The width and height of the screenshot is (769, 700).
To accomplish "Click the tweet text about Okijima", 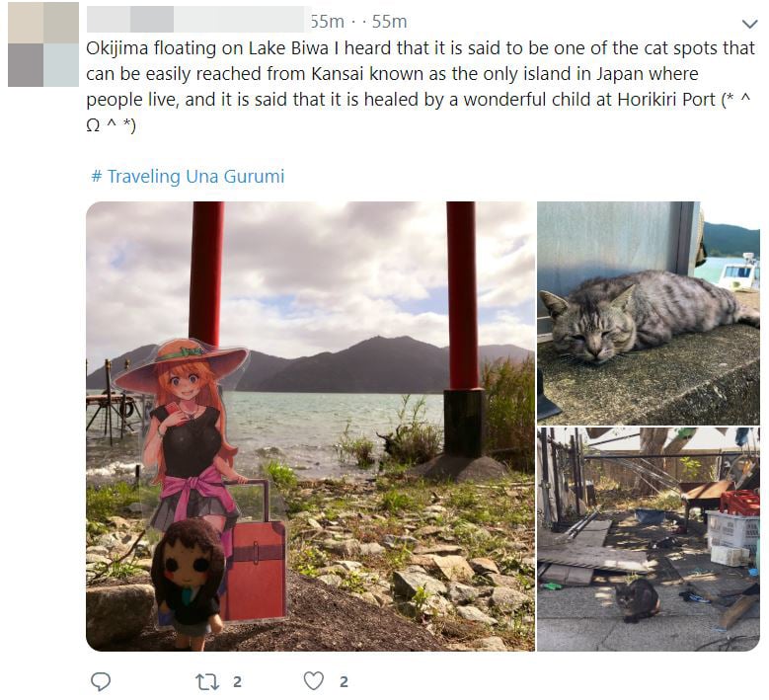I will pos(421,86).
